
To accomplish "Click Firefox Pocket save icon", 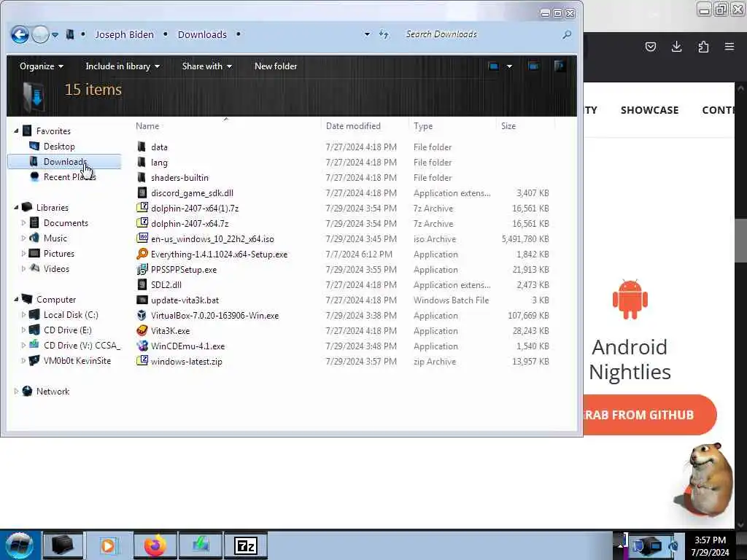I will pos(650,46).
